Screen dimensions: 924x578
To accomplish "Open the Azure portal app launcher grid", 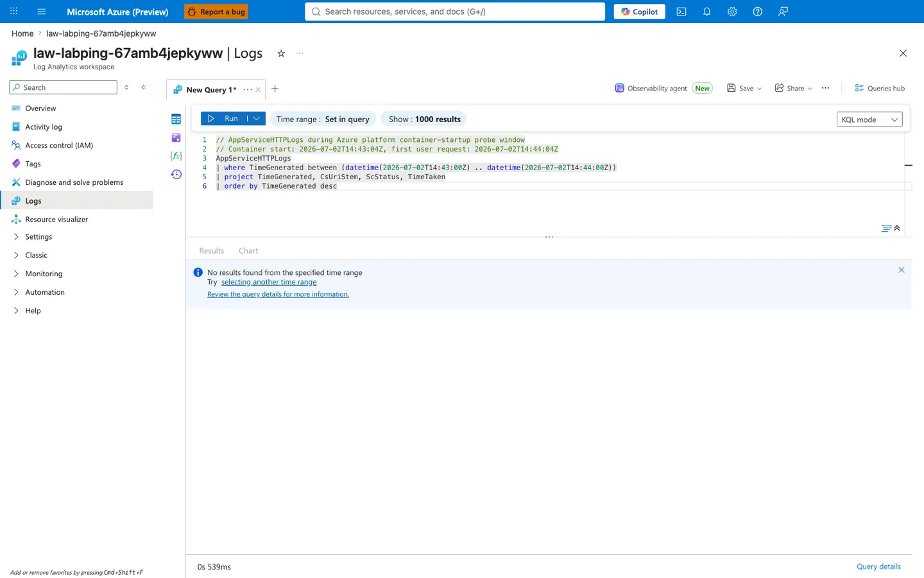I will (14, 12).
